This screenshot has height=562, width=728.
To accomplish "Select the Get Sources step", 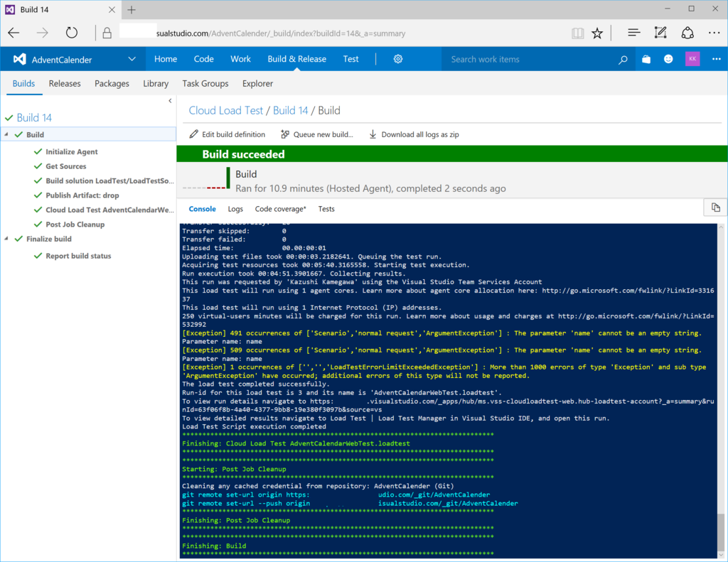I will tap(66, 166).
